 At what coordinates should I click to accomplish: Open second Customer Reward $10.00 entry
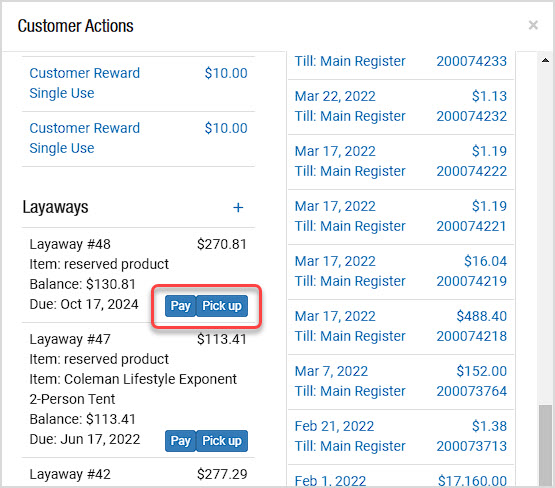click(138, 139)
